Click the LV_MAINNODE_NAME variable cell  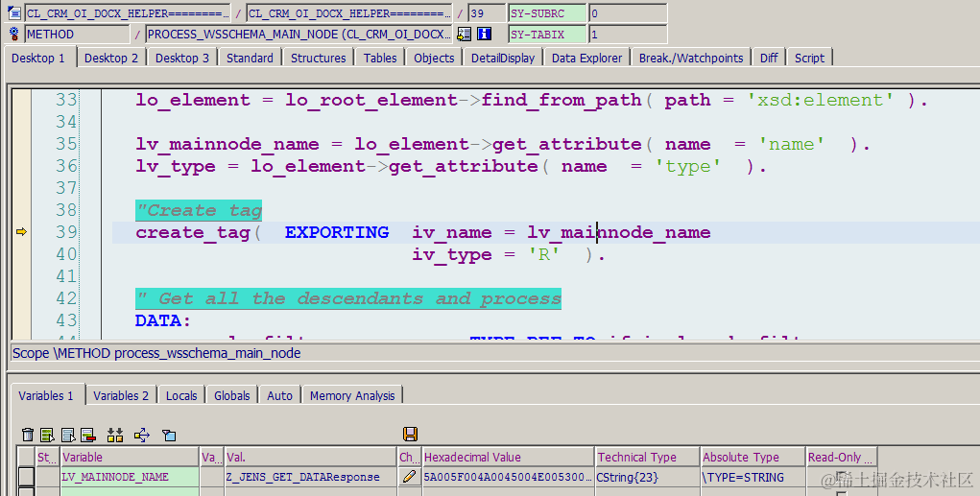pos(130,477)
